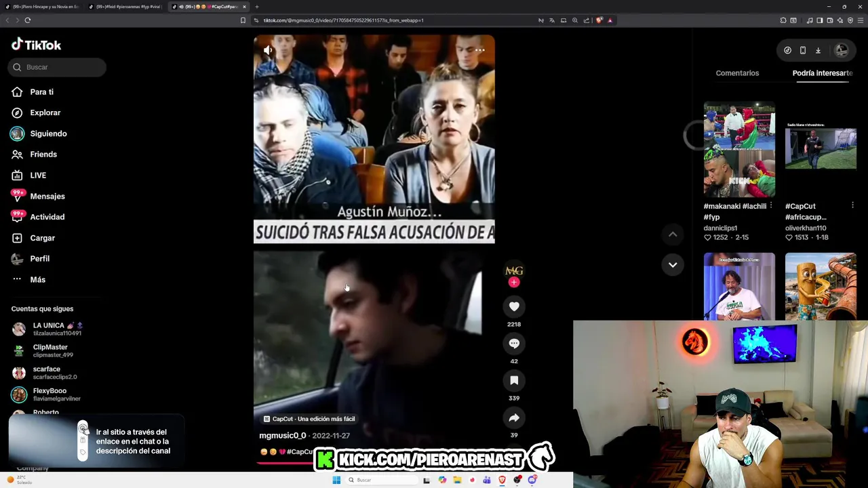Viewport: 868px width, 488px height.
Task: Open LA UNICA followed account
Action: 47,329
